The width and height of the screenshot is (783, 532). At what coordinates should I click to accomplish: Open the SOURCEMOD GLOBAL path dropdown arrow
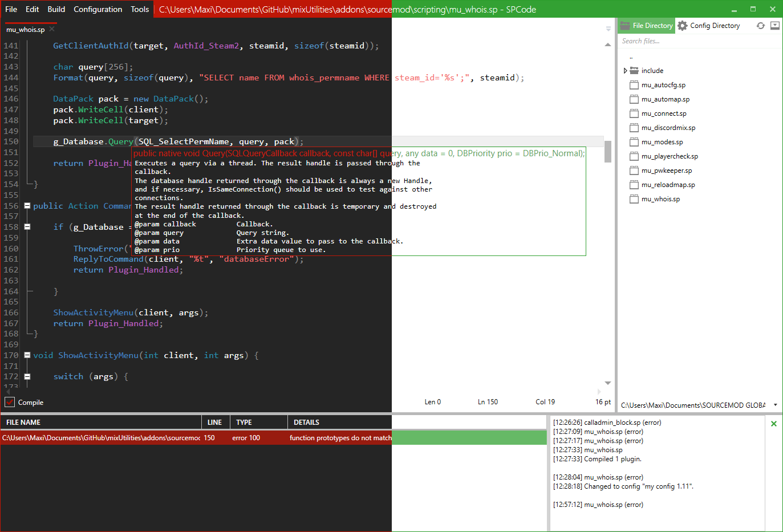(x=775, y=405)
